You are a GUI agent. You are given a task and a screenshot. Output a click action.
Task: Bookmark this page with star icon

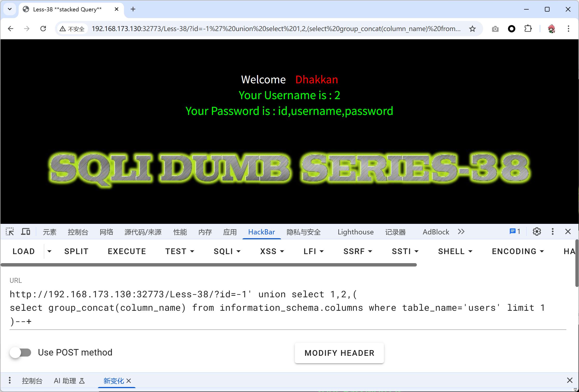(472, 29)
